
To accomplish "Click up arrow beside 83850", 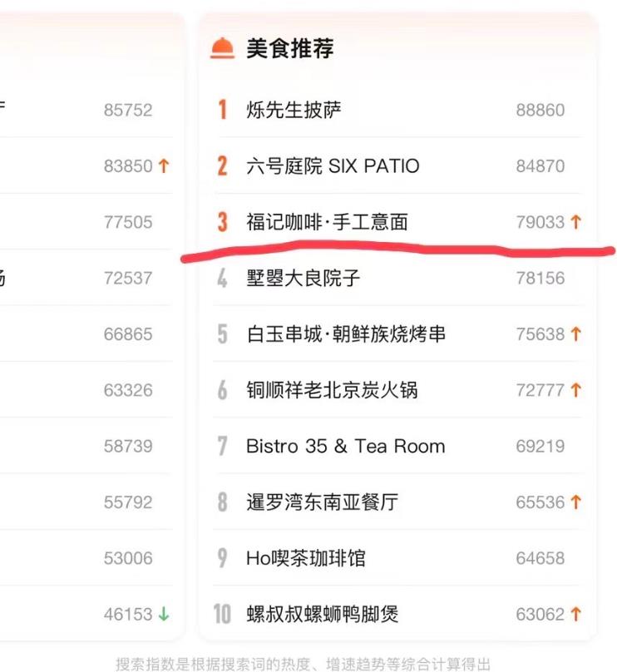I will (x=163, y=166).
